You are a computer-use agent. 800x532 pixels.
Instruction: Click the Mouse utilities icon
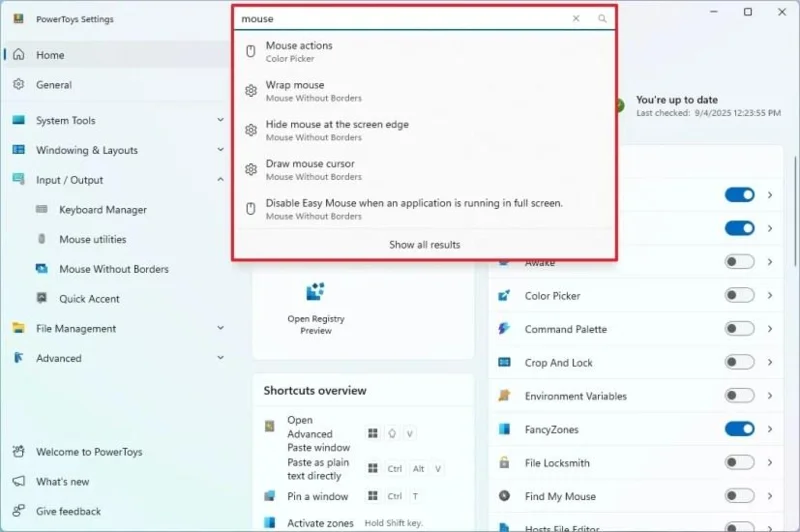(42, 239)
